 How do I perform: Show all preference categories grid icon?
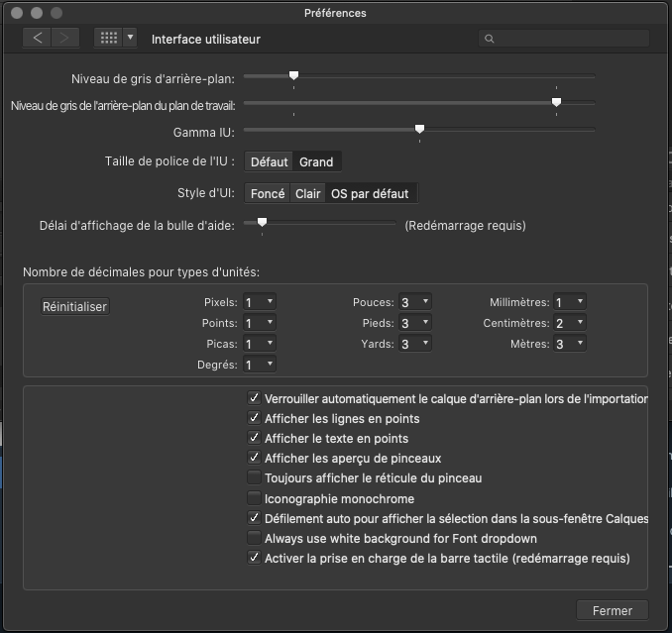point(108,38)
